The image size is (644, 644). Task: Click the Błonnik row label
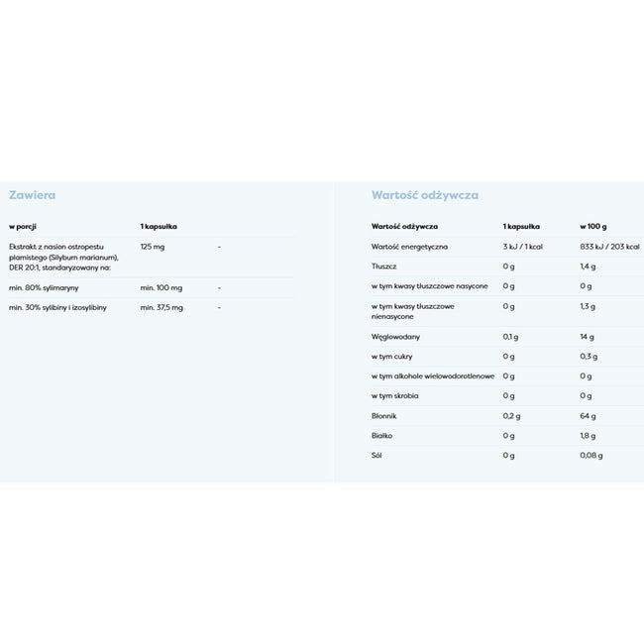click(384, 416)
